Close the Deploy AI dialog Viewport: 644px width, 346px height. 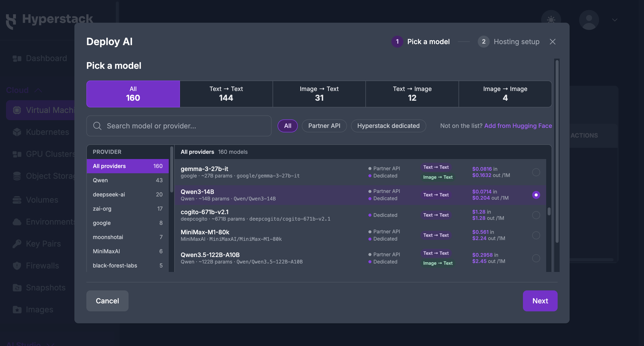(x=553, y=42)
